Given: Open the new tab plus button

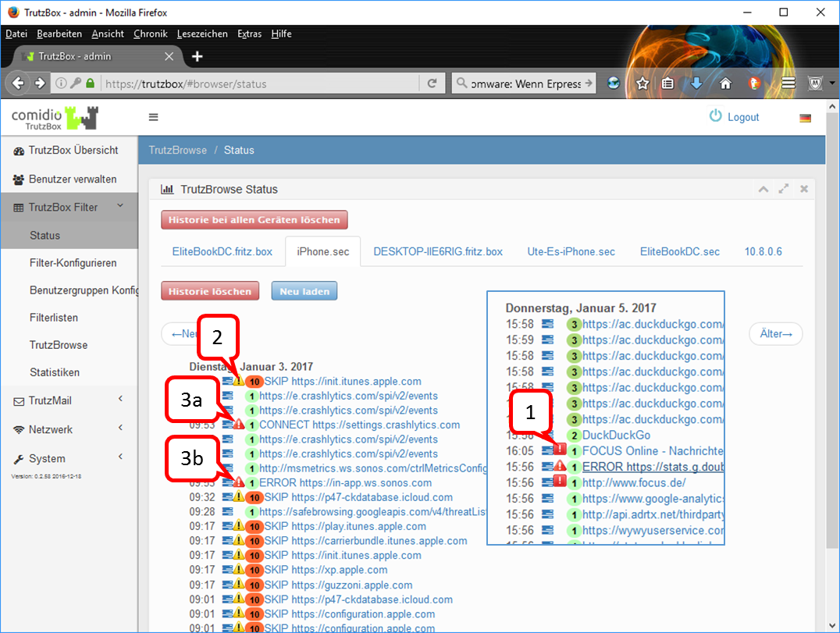Looking at the screenshot, I should [x=198, y=56].
